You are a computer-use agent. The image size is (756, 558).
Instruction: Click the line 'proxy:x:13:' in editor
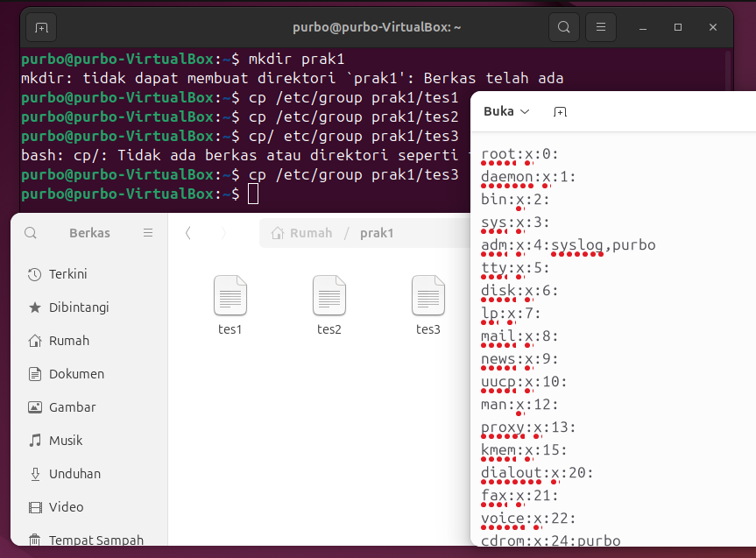pyautogui.click(x=528, y=427)
